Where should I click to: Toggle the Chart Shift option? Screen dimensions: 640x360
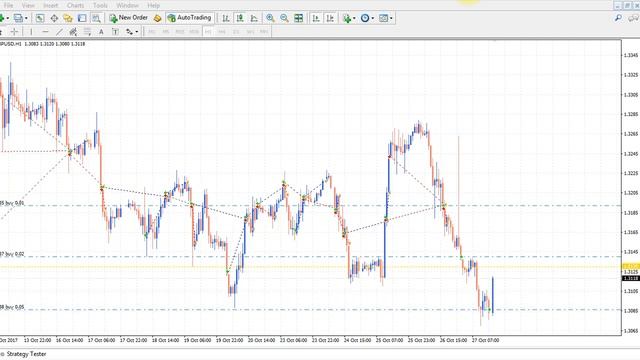click(x=330, y=18)
